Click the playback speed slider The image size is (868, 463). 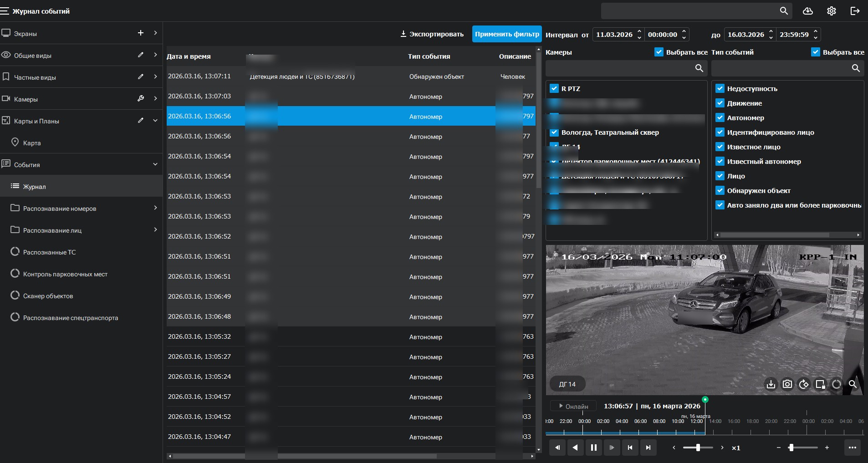pos(698,448)
